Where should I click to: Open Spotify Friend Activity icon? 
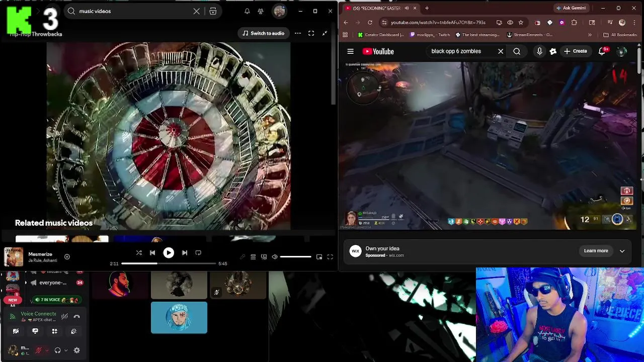point(261,11)
